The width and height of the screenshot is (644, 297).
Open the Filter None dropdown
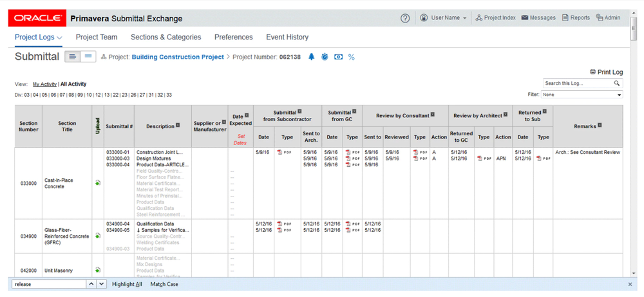tap(582, 95)
